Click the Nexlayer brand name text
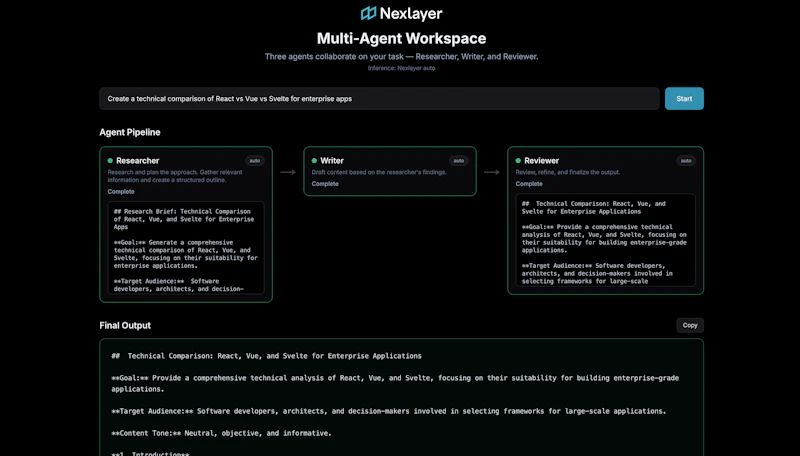The image size is (800, 456). 411,14
